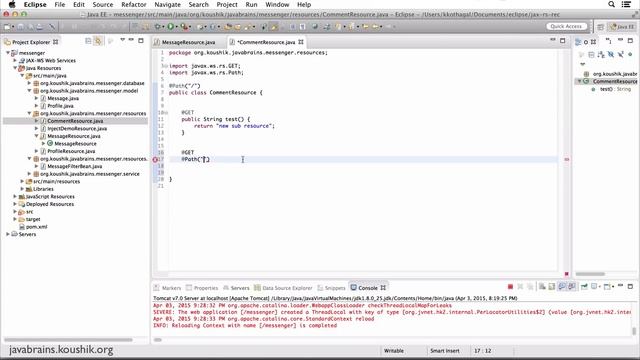640x360 pixels.
Task: Open the Outline view menu triangle
Action: tap(582, 64)
